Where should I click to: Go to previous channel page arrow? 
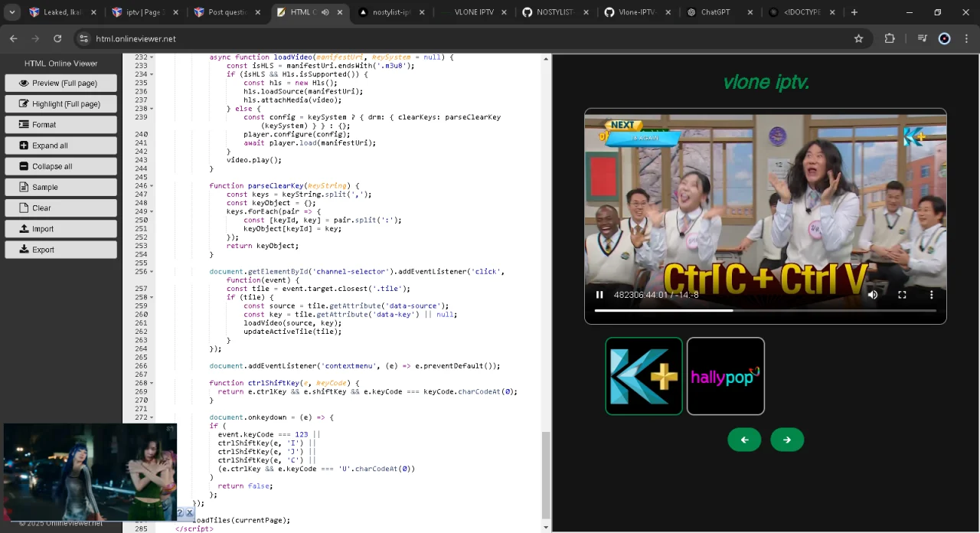pos(744,440)
